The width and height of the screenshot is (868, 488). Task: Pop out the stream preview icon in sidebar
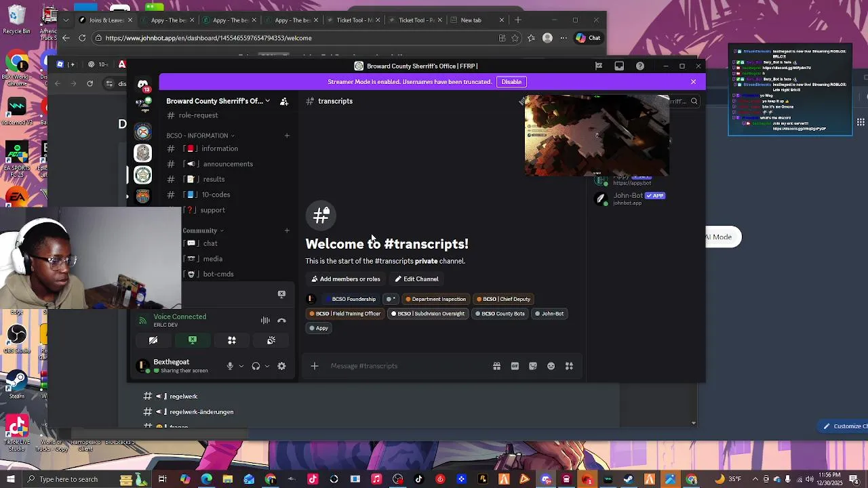point(281,294)
